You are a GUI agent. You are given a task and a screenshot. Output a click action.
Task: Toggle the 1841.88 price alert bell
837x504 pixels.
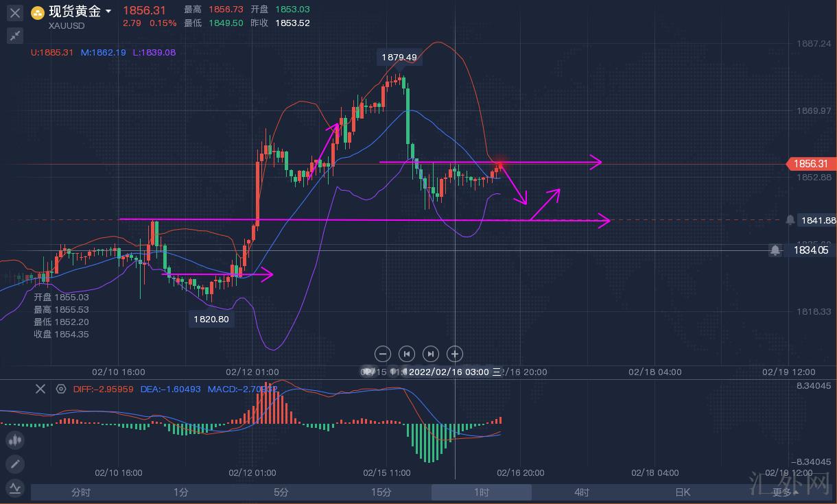(790, 220)
